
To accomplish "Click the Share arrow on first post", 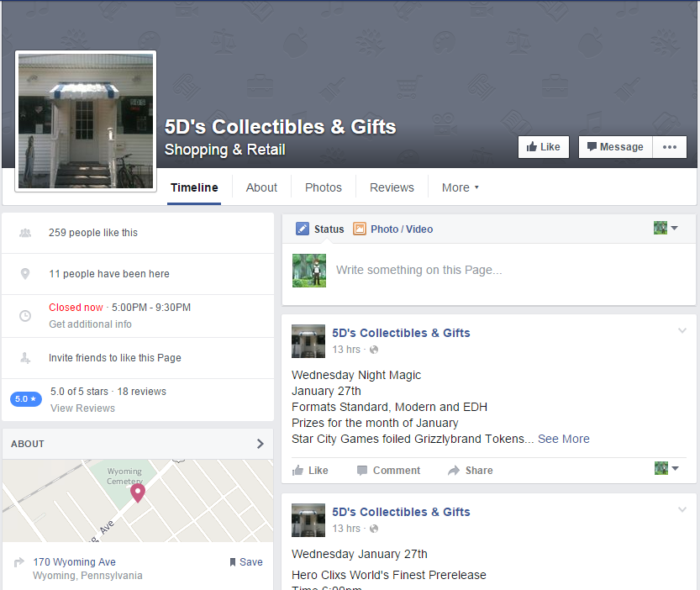I will tap(454, 471).
